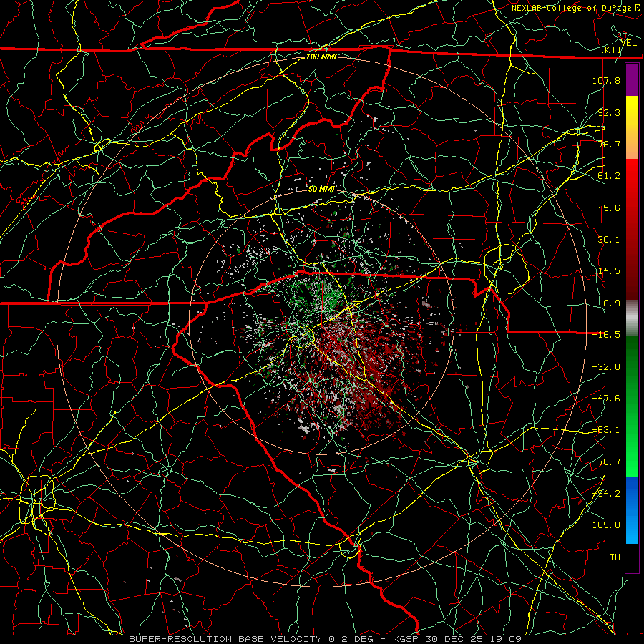
Task: Click the blue segment of the color bar
Action: pos(632,510)
